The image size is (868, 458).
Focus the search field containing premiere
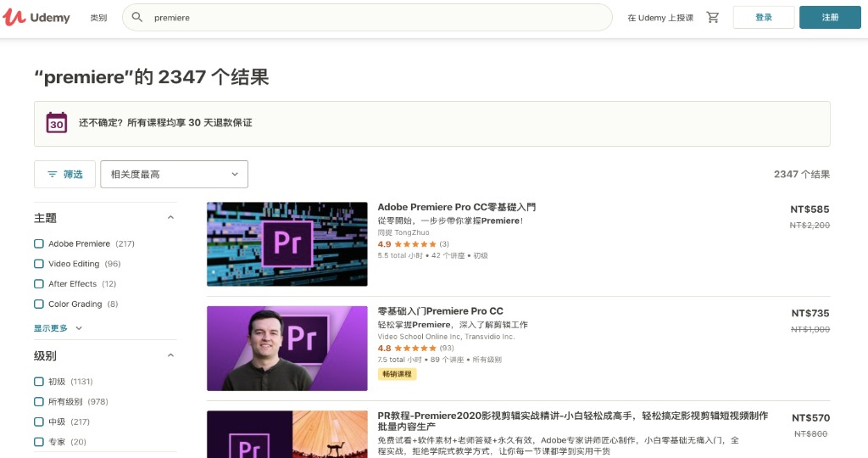pos(367,17)
